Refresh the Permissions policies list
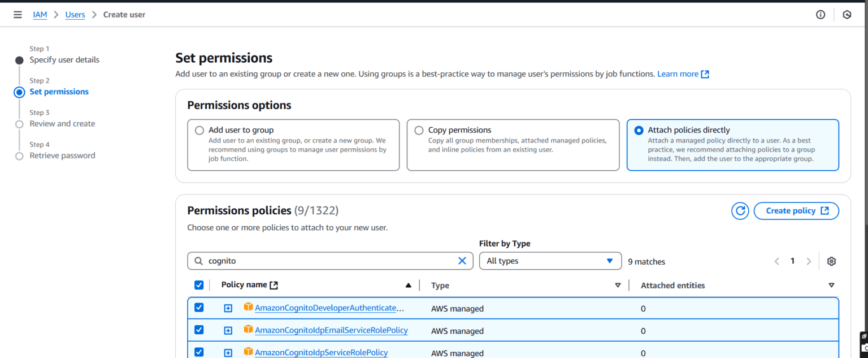The width and height of the screenshot is (868, 358). click(x=740, y=210)
